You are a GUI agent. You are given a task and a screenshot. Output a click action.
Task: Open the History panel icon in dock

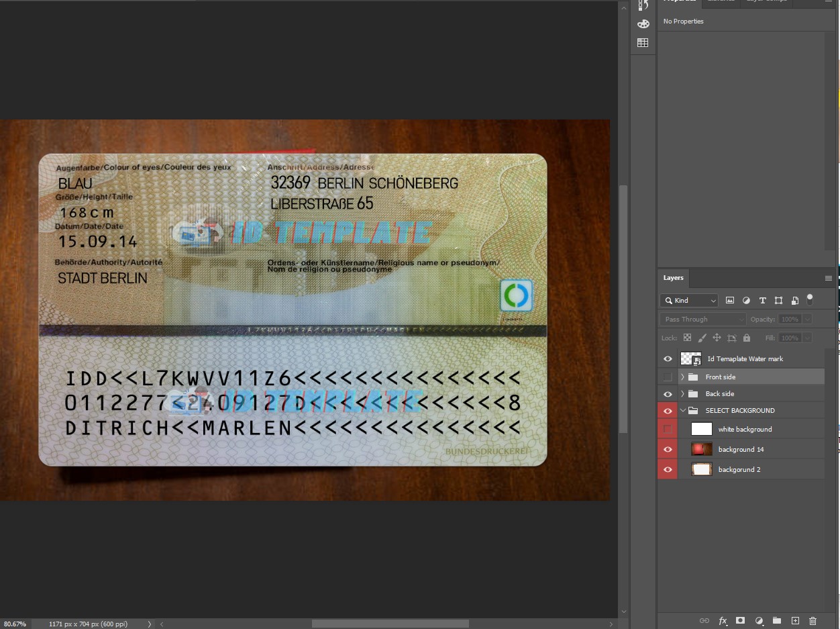[x=643, y=5]
